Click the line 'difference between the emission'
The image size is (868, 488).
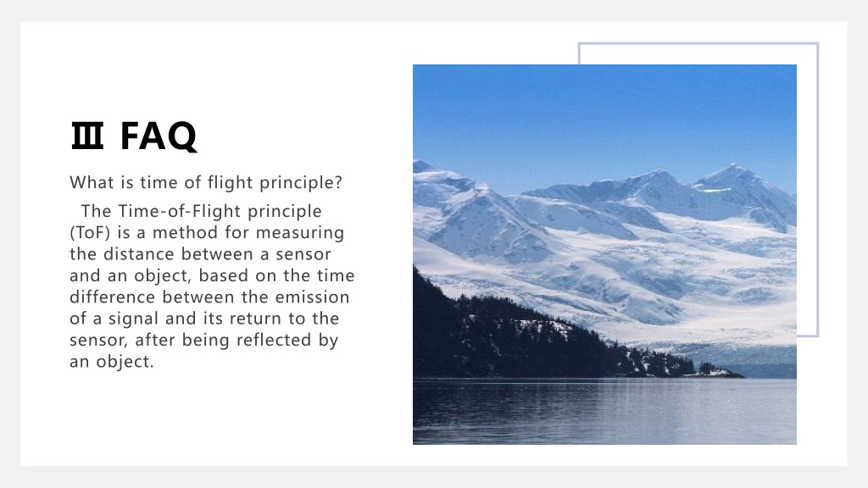[210, 297]
